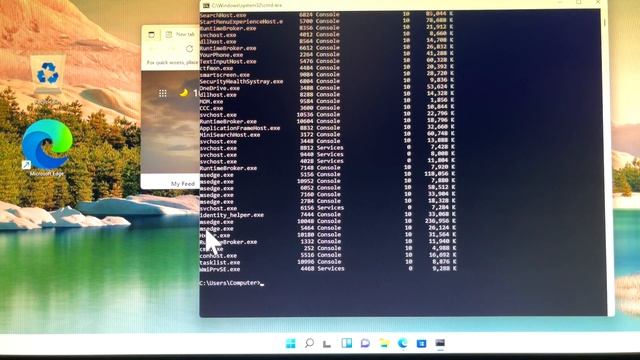Viewport: 640px width, 360px height.
Task: Click the identity_helper.exe row
Action: (x=327, y=215)
